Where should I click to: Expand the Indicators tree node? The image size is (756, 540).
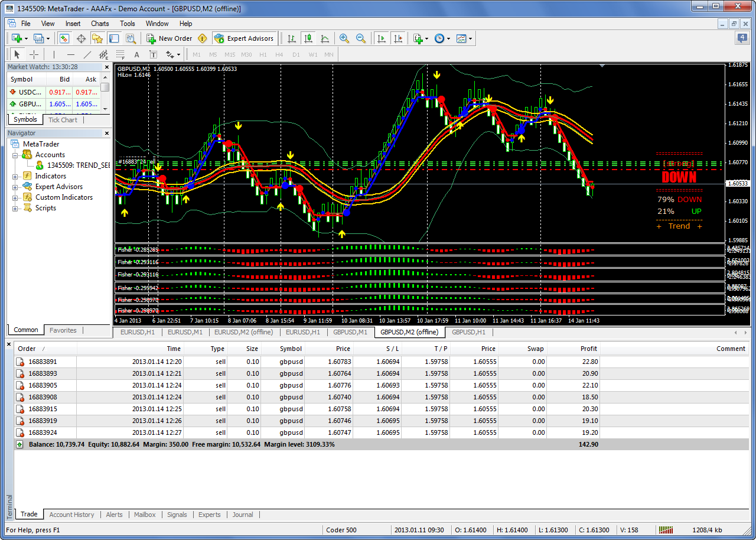point(15,176)
